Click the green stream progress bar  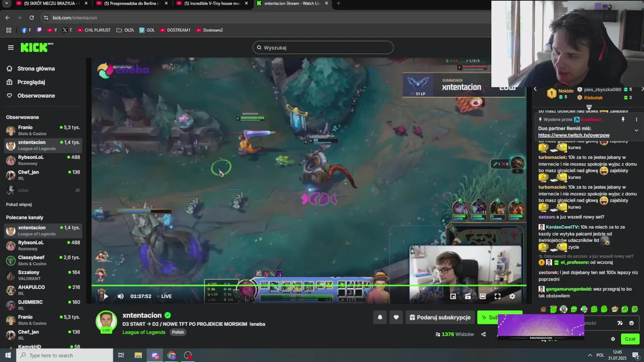(309, 286)
